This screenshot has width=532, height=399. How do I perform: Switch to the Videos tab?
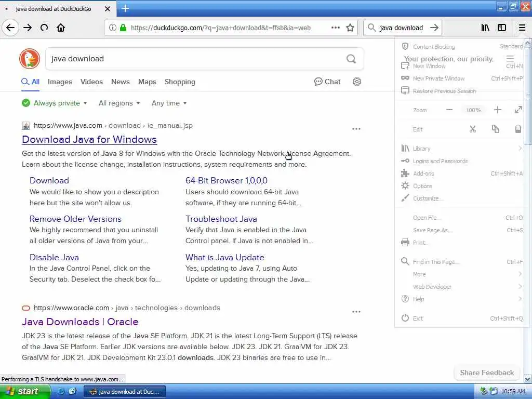(x=91, y=82)
